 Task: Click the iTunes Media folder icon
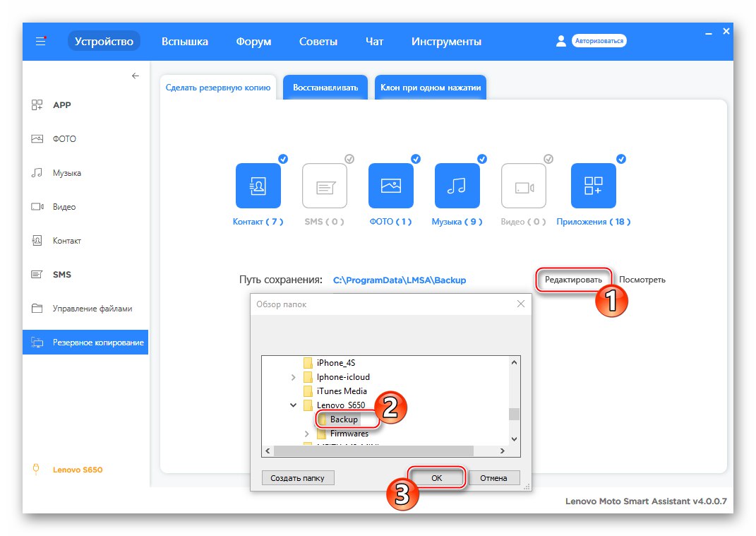(308, 391)
